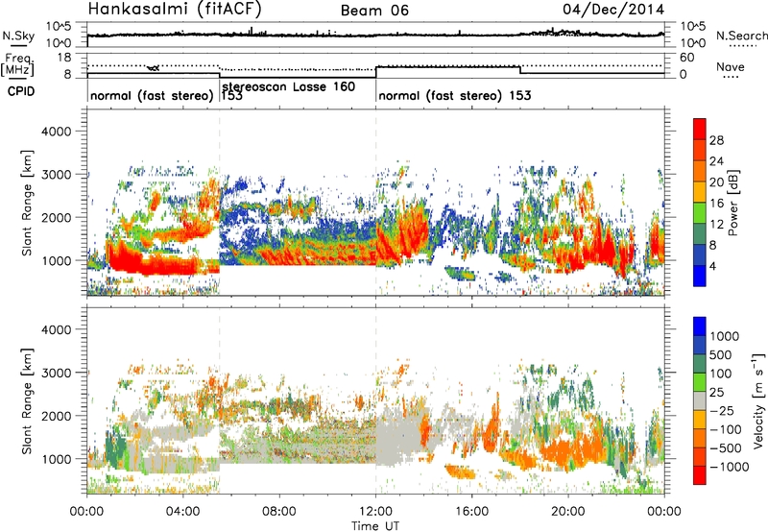
Task: Click the blue top segment of velocity colorbar
Action: click(700, 326)
